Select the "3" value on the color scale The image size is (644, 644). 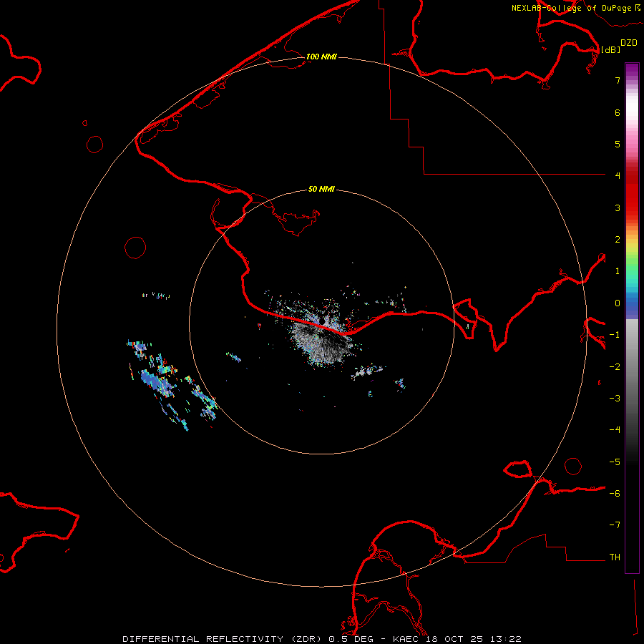pos(618,208)
